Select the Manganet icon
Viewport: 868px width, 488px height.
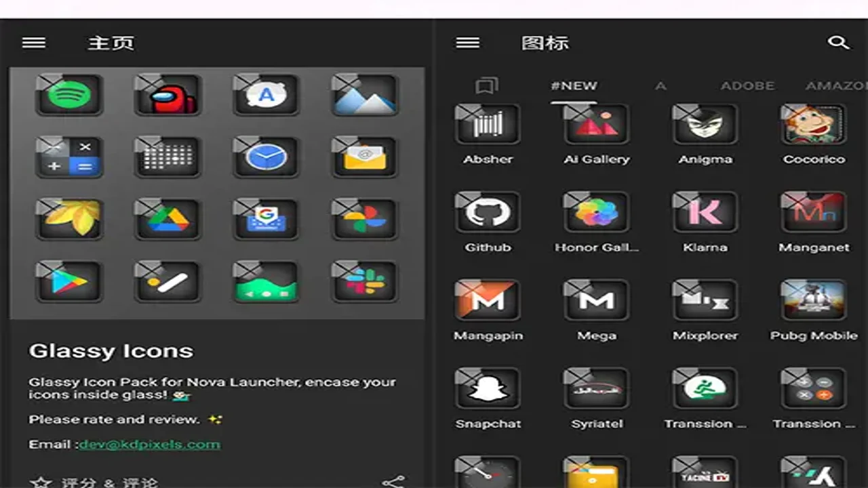pyautogui.click(x=814, y=212)
